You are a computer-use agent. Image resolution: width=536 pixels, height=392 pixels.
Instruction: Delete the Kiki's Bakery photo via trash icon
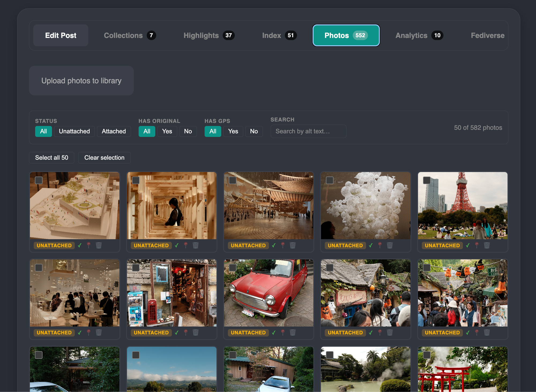[390, 333]
